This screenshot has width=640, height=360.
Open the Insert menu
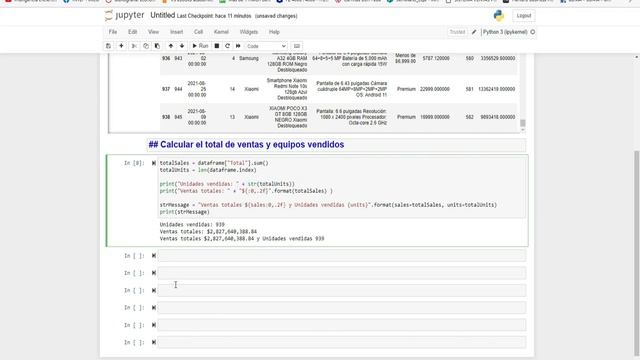pyautogui.click(x=177, y=32)
